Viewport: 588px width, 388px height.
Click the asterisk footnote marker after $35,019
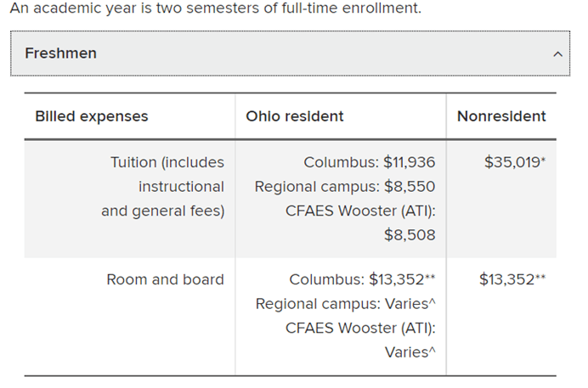click(543, 160)
